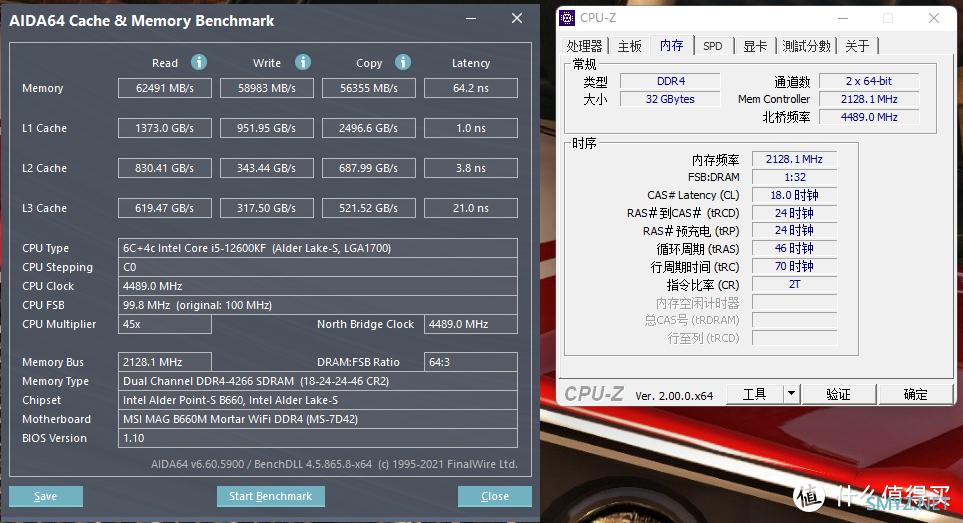
Task: Open the 关于 tab in CPU-Z
Action: click(857, 46)
